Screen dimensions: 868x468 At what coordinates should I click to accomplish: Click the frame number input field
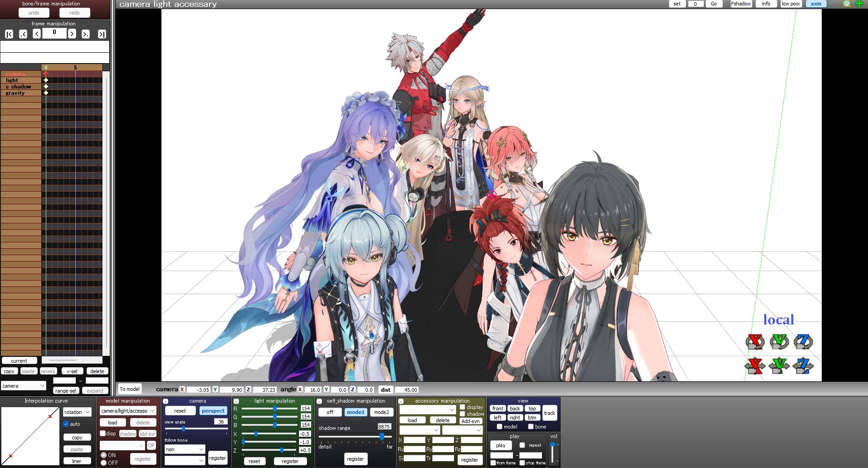[54, 34]
